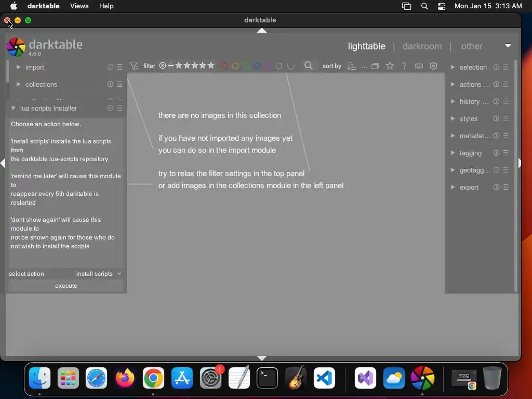Expand the selection module
The height and width of the screenshot is (399, 532).
coord(453,67)
